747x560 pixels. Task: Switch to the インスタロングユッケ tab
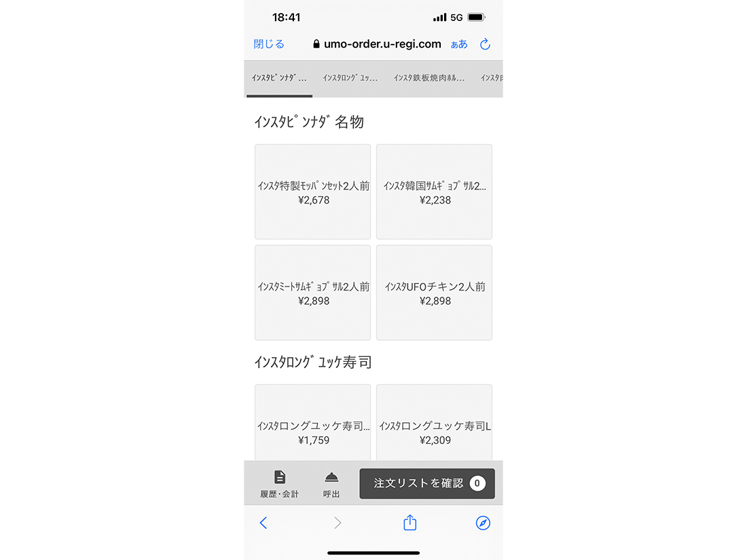(x=350, y=78)
